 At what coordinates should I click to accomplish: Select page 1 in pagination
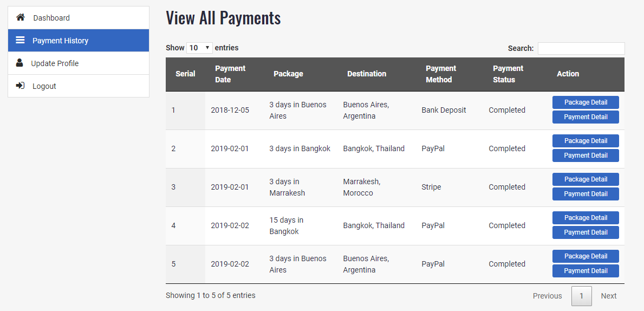pyautogui.click(x=581, y=296)
